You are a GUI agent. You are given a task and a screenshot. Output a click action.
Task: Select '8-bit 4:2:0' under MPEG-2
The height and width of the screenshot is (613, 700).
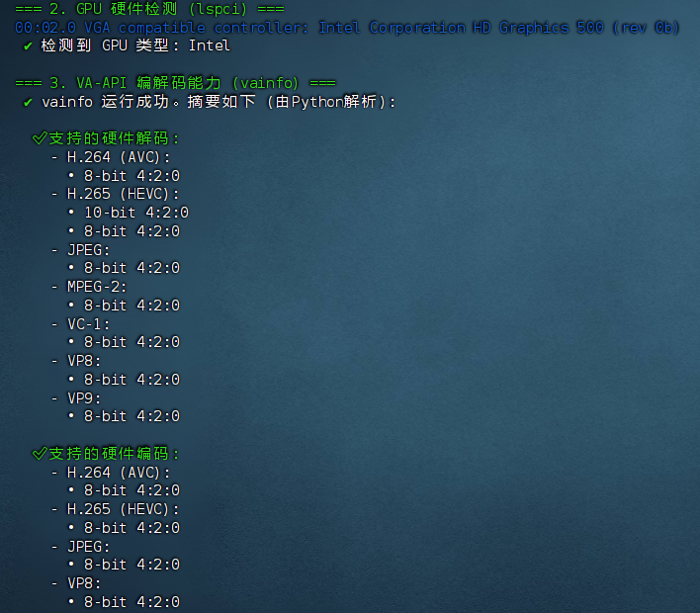click(x=131, y=306)
